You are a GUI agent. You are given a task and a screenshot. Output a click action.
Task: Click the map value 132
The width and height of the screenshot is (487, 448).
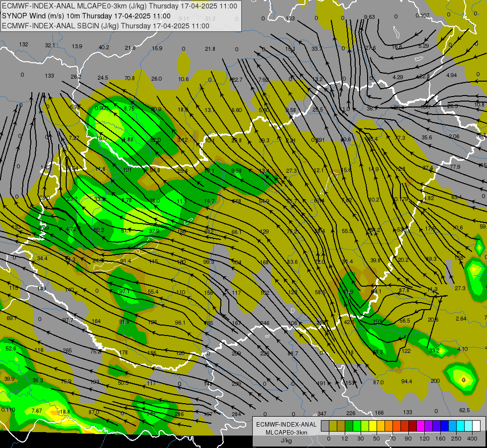pos(23,44)
